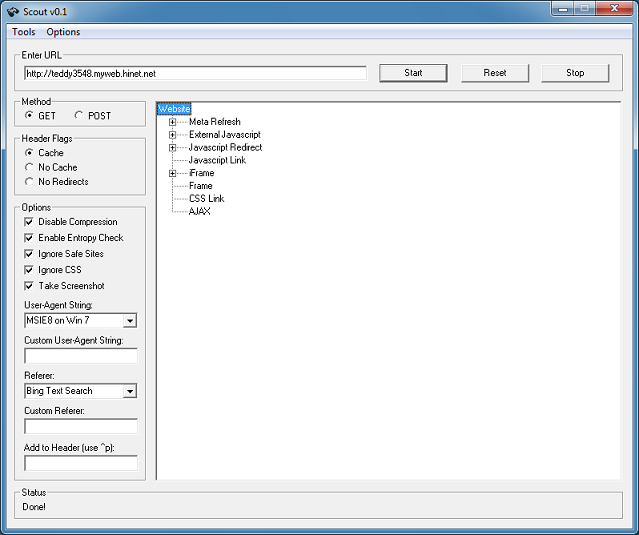
Task: Uncheck Disable Compression checkbox
Action: [29, 222]
